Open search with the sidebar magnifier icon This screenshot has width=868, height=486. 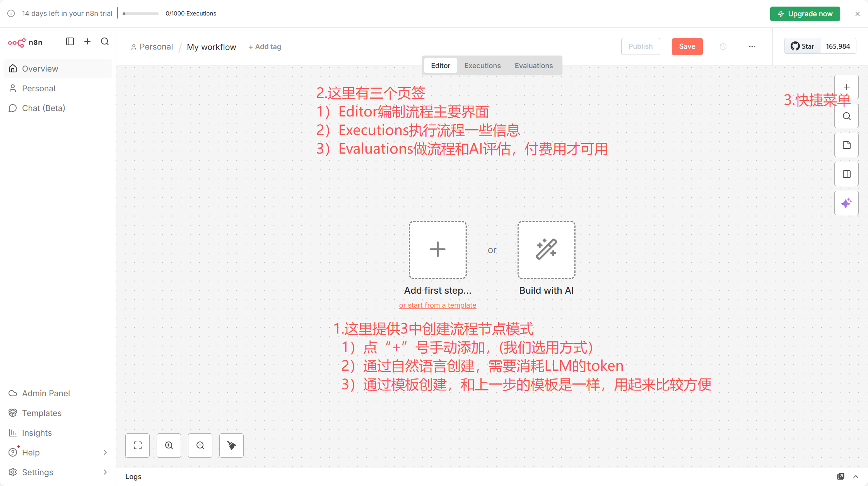[105, 41]
